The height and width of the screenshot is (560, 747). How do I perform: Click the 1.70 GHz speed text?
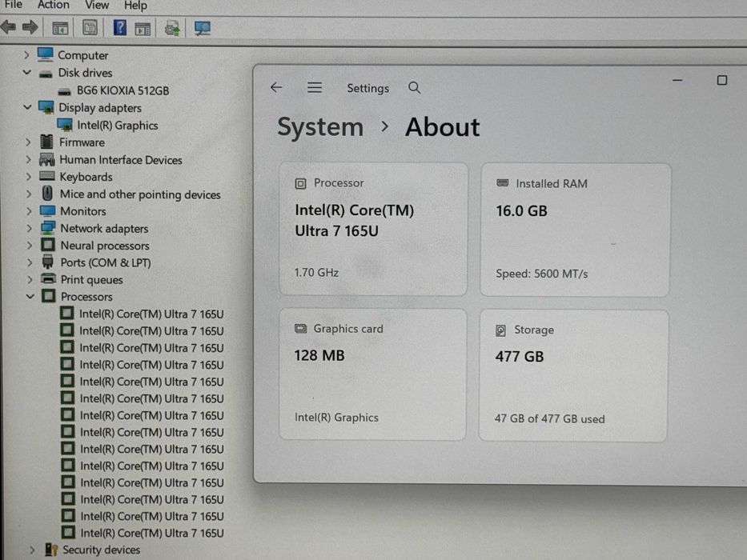316,272
